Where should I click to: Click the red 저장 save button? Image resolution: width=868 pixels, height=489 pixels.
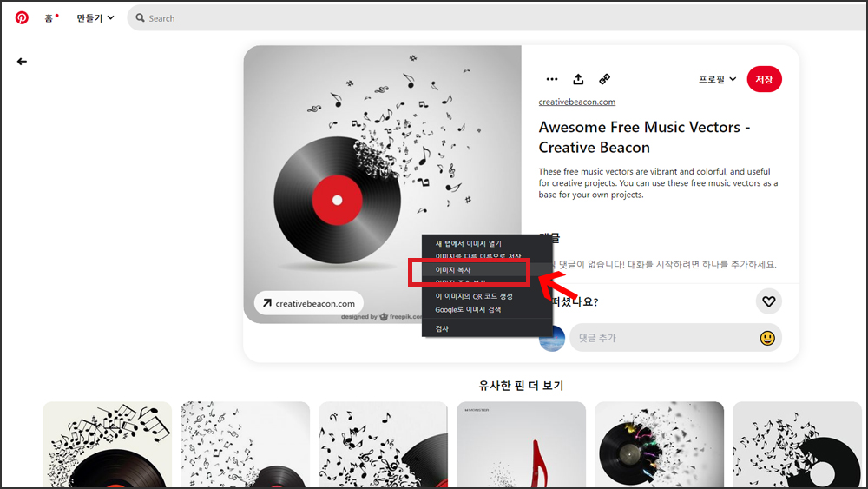pyautogui.click(x=764, y=79)
